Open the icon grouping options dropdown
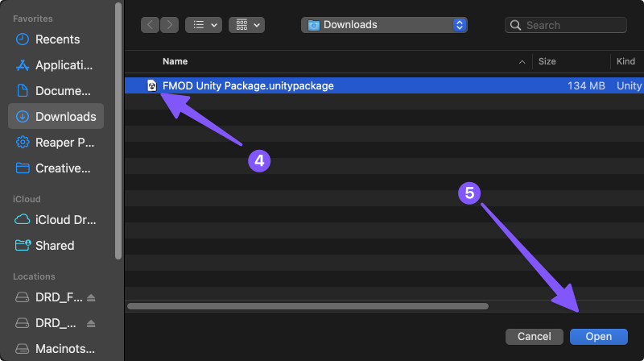Viewport: 644px width, 361px height. pos(246,25)
